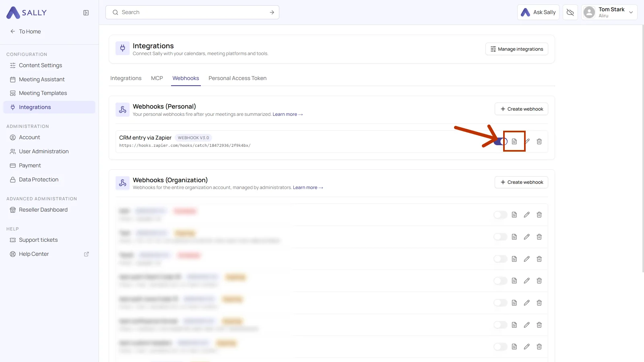Viewport: 644px width, 362px height.
Task: Select the hooks.zapier.com webhook URL text
Action: (x=185, y=146)
